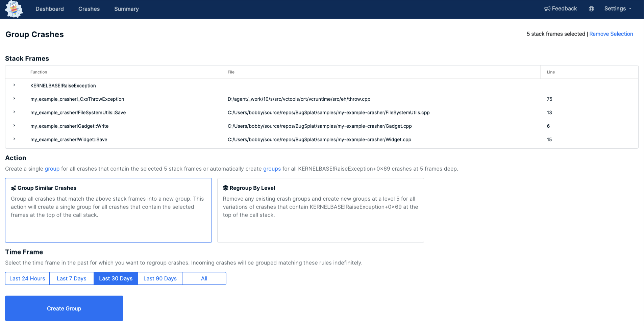Click the Widget.cpp file path
Screen dimensions: 644x326
pos(319,140)
